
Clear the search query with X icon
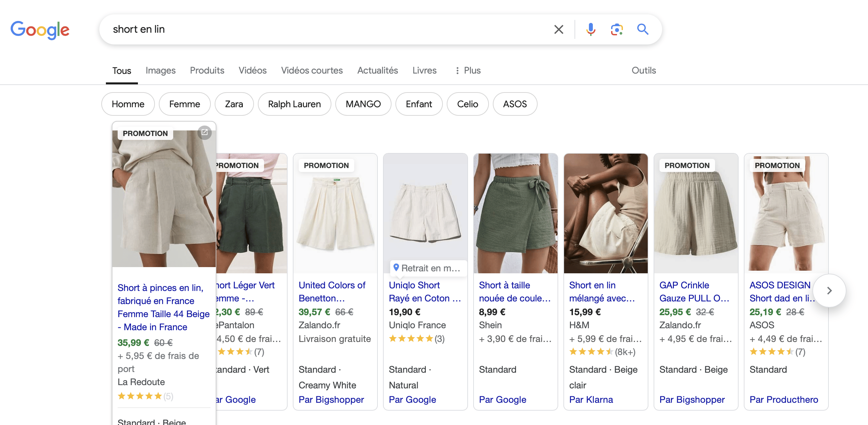(559, 29)
